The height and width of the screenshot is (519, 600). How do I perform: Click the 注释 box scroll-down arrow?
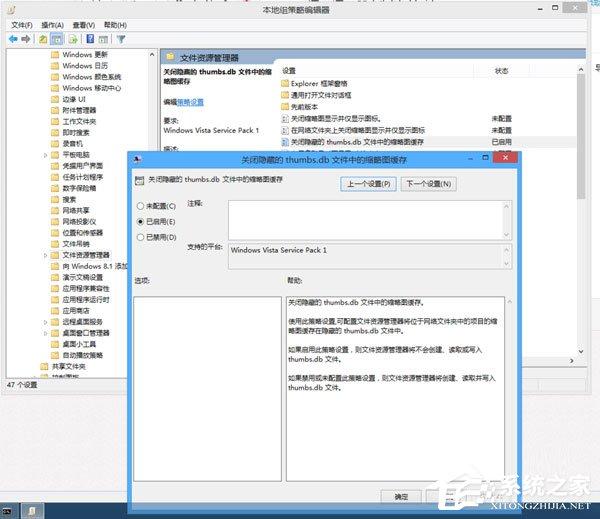coord(507,235)
